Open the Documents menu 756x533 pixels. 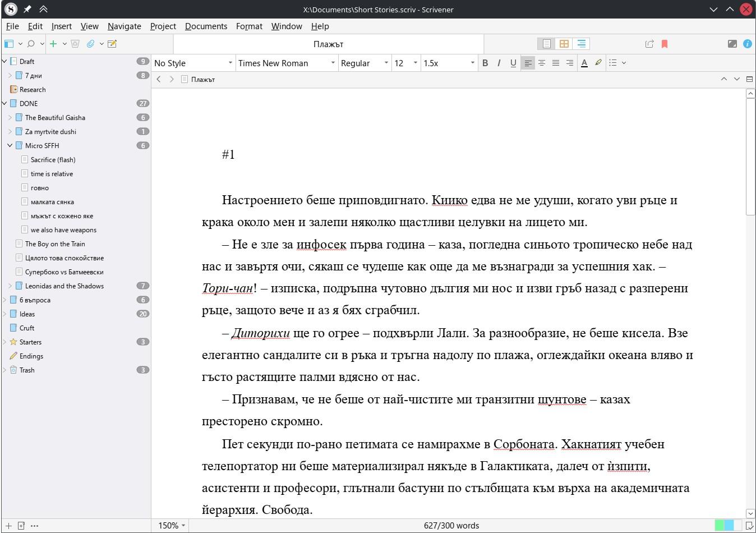point(206,26)
